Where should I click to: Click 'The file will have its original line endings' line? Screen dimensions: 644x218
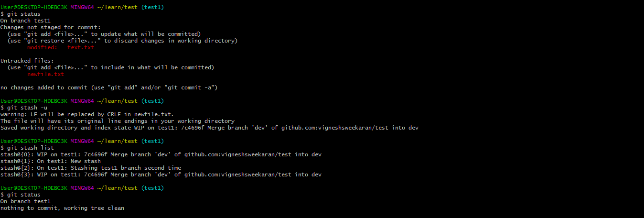pos(117,121)
